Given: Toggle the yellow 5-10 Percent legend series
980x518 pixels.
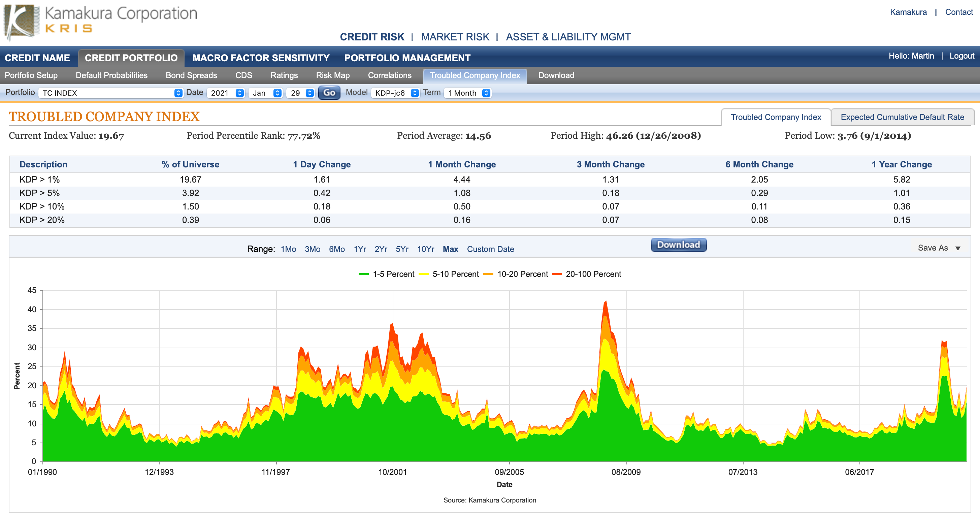Looking at the screenshot, I should [449, 274].
